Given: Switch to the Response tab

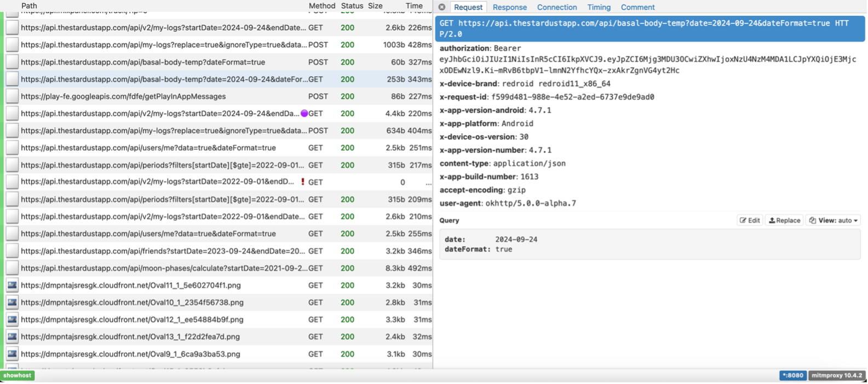Looking at the screenshot, I should pos(509,7).
